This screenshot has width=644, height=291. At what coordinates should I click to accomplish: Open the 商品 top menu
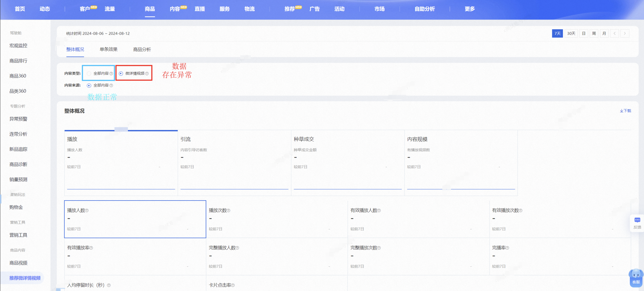tap(150, 9)
